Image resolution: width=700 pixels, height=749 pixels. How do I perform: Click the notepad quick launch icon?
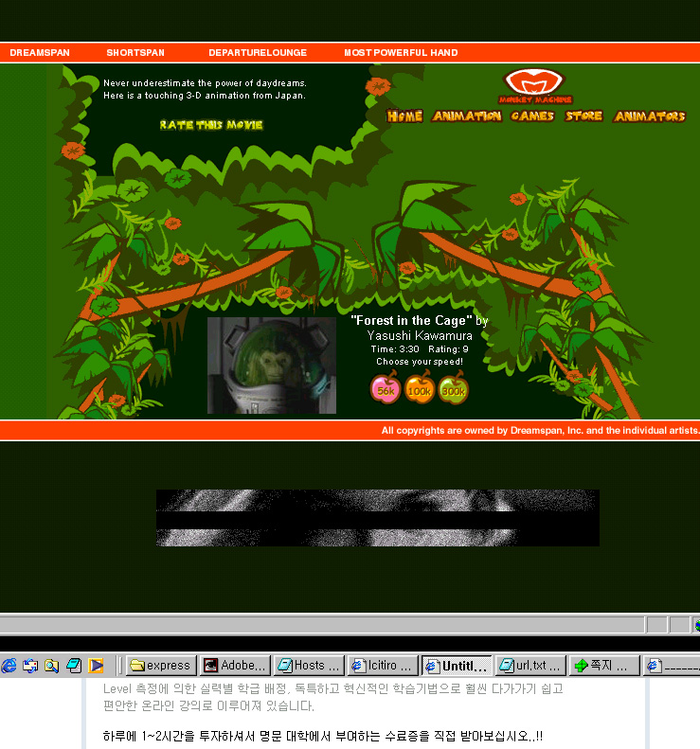(x=74, y=666)
